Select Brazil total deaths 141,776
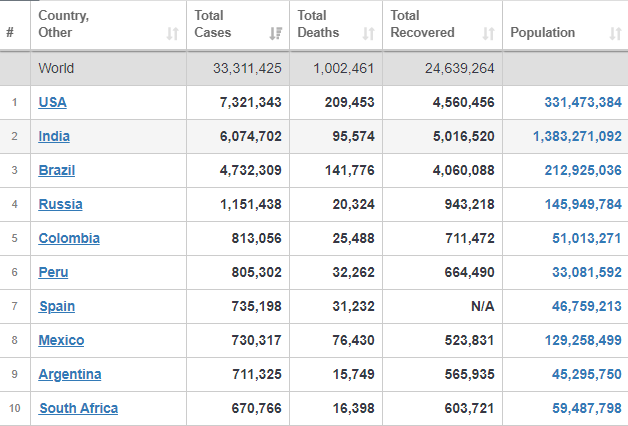628x426 pixels. pyautogui.click(x=349, y=170)
